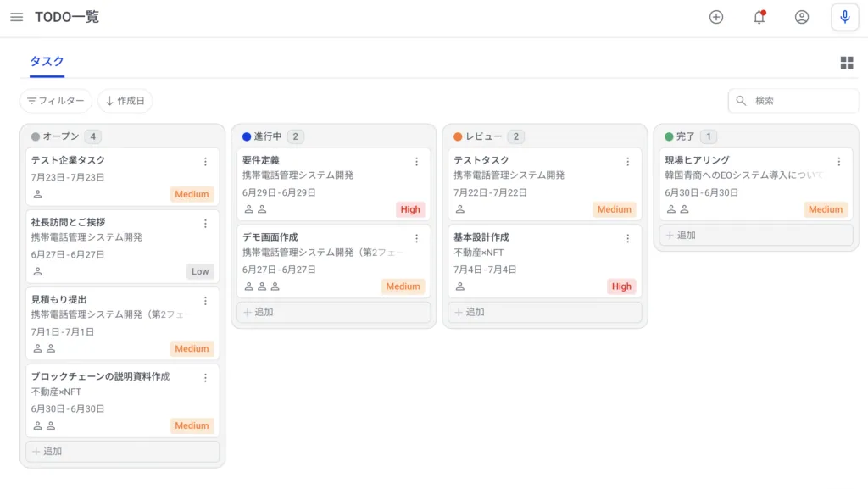Click assignee icons on 見積もり提出 card
Image resolution: width=868 pixels, height=489 pixels.
pos(44,348)
